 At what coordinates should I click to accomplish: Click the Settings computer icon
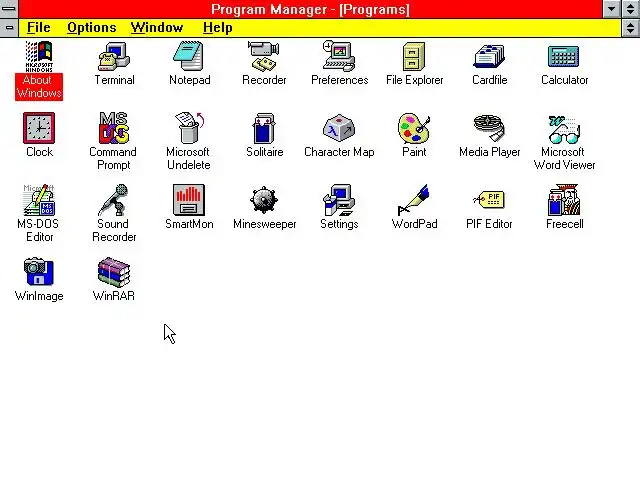[339, 200]
